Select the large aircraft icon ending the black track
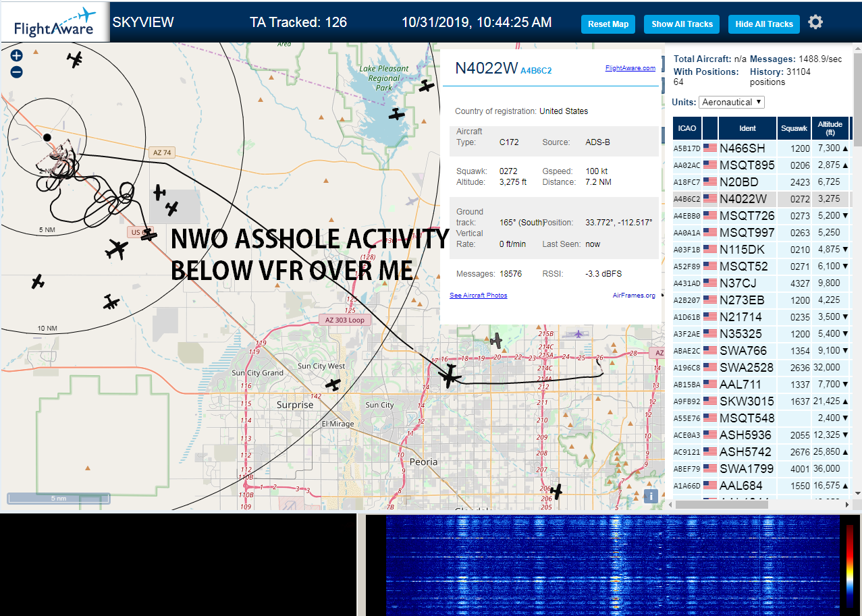 point(449,376)
